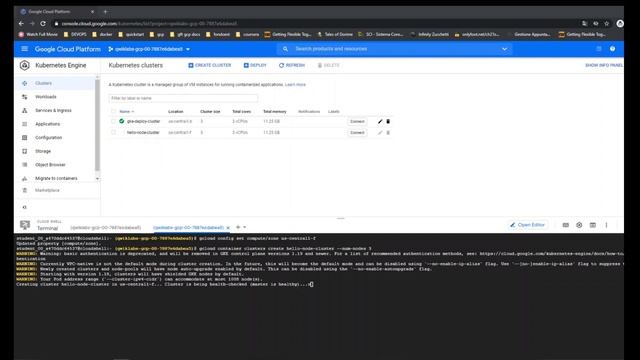Click the Configuration sidebar icon
The width and height of the screenshot is (640, 360).
[x=24, y=138]
